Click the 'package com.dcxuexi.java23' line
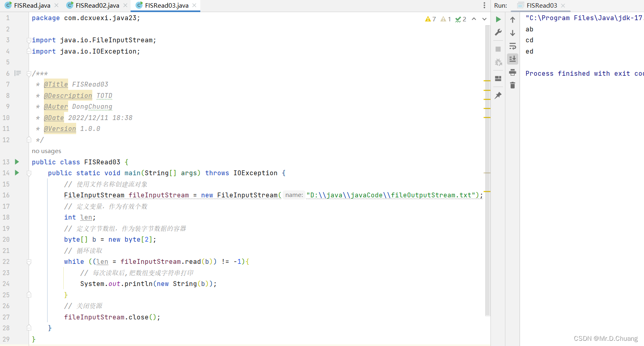This screenshot has width=644, height=346. pyautogui.click(x=86, y=18)
